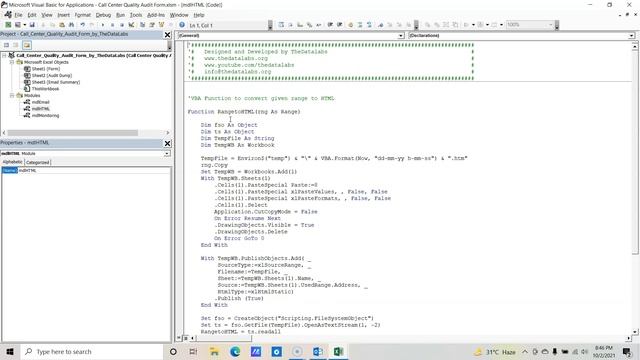Switch to the Alphabetic properties tab
640x360 pixels.
tap(12, 162)
